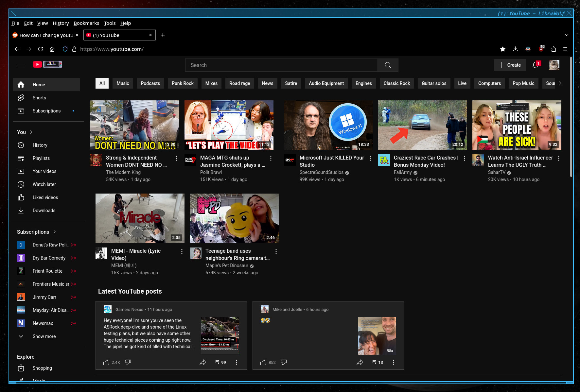Open the account avatar menu
This screenshot has height=392, width=580.
pyautogui.click(x=554, y=65)
